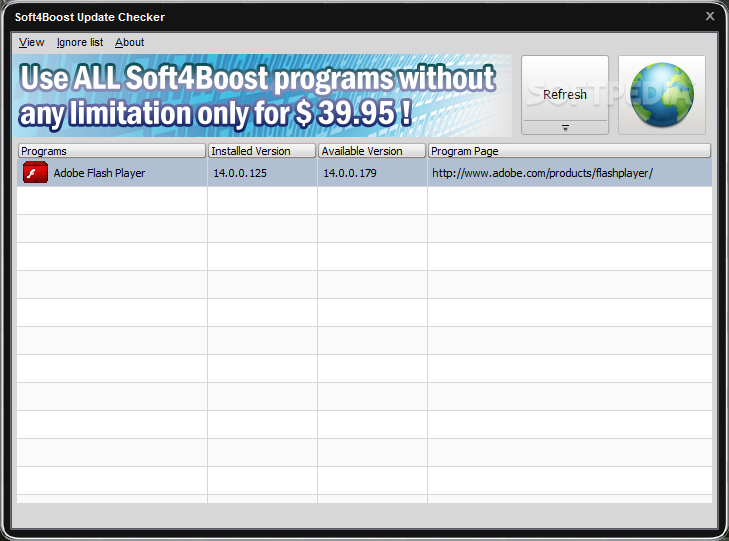Click the adobe.com flashplayer program page URL
Image resolution: width=729 pixels, height=541 pixels.
pyautogui.click(x=542, y=173)
